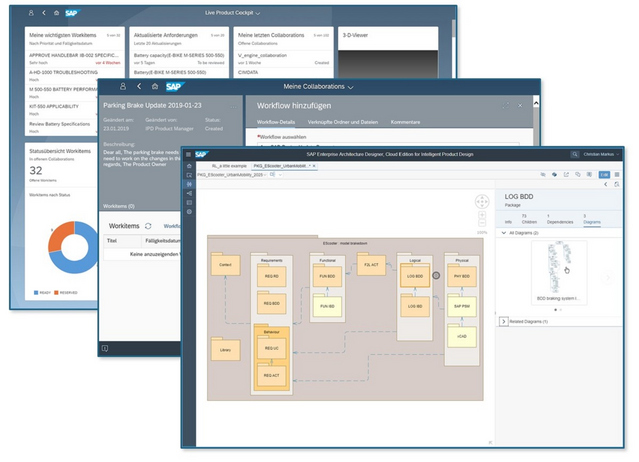Select the Kommentare tab

(405, 122)
